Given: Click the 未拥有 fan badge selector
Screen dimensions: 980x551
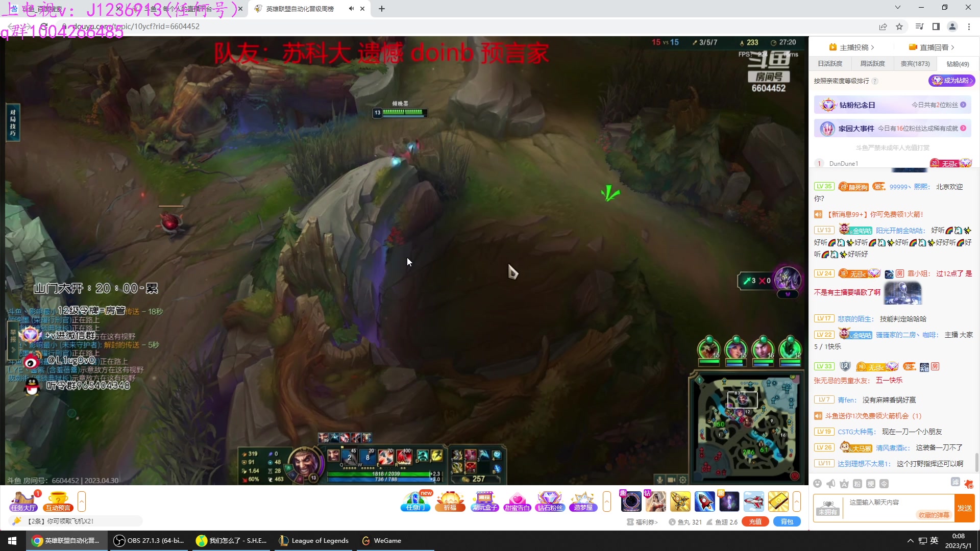Looking at the screenshot, I should click(827, 508).
